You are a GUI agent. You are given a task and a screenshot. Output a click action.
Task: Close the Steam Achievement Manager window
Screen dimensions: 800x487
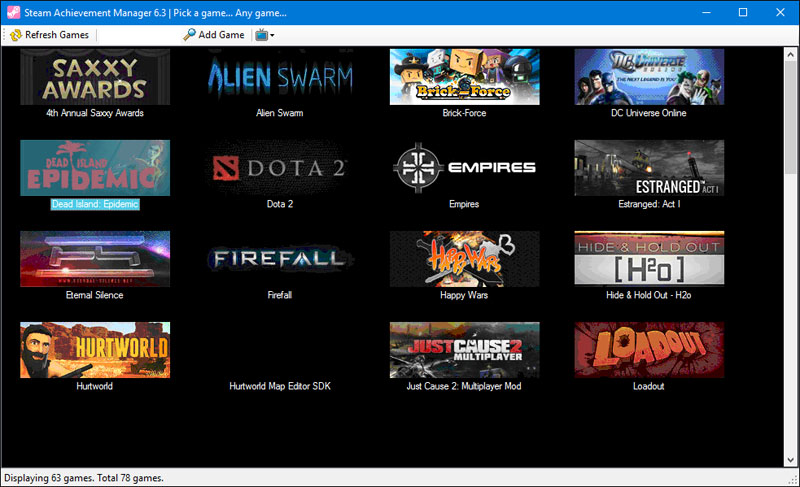[x=780, y=12]
